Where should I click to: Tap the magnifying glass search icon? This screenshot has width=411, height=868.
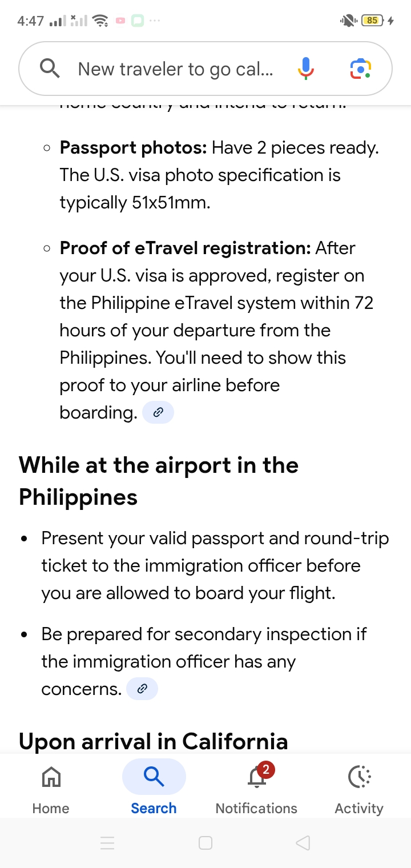(50, 69)
